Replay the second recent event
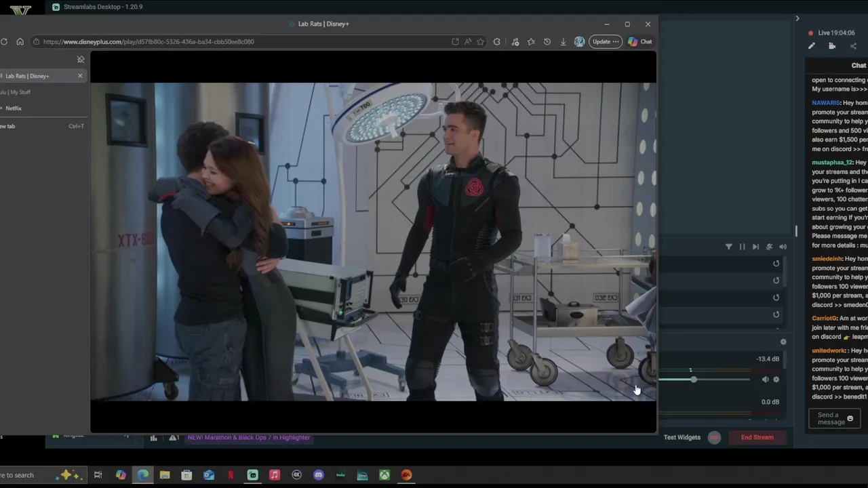 pyautogui.click(x=776, y=281)
